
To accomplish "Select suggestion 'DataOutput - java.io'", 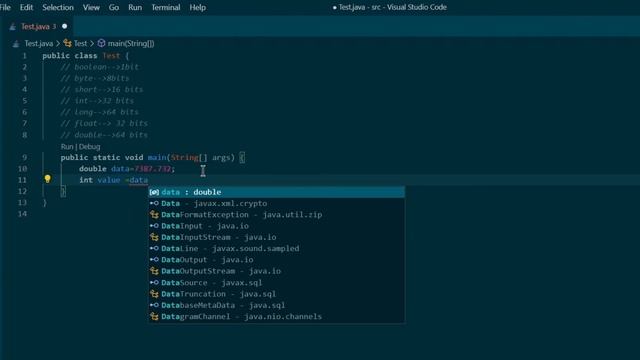I will pos(276,260).
